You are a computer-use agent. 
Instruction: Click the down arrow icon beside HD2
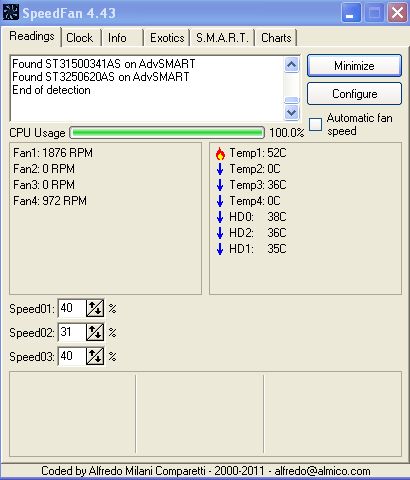(x=220, y=233)
